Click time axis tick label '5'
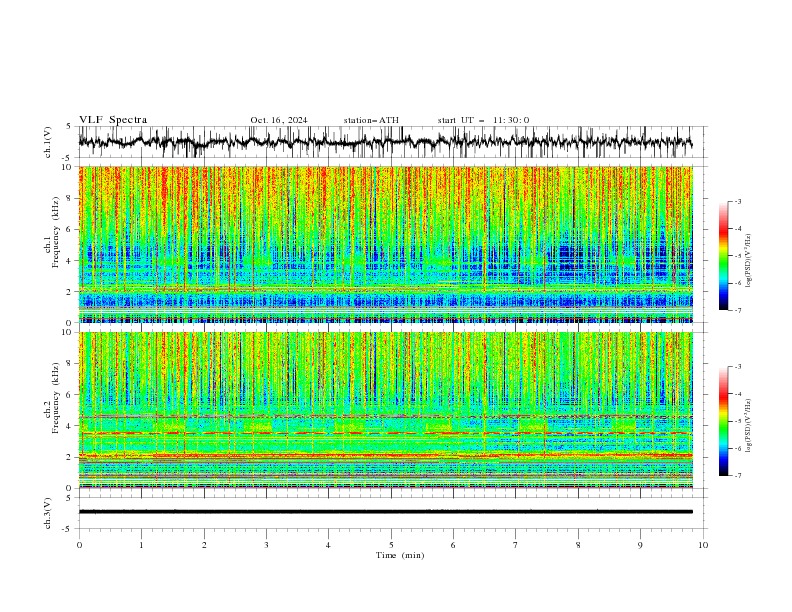 coord(391,545)
